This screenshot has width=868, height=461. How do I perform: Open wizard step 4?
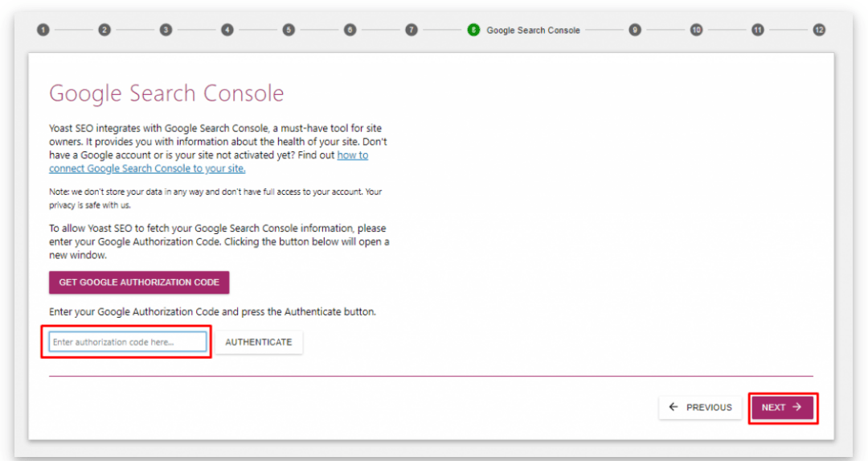[227, 30]
